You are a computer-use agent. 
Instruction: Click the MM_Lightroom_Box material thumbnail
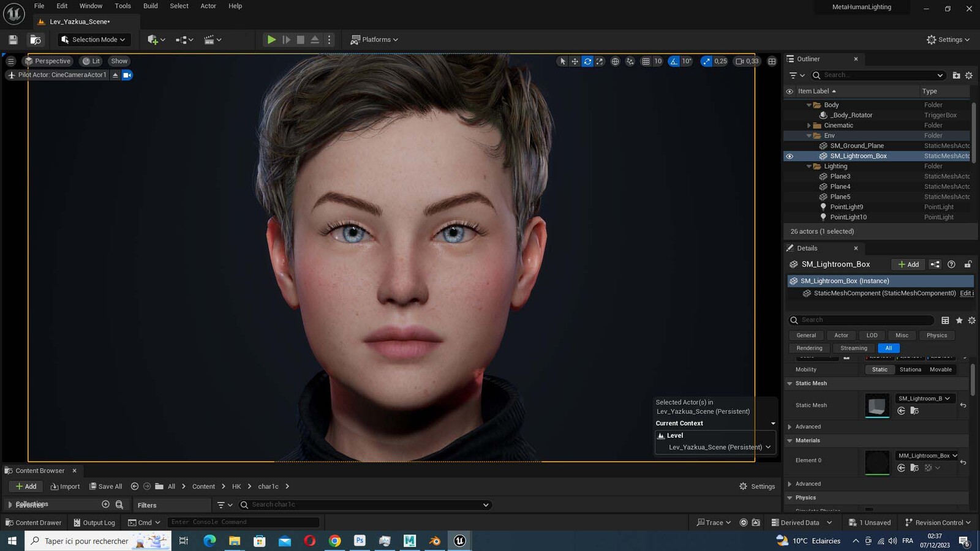pyautogui.click(x=877, y=462)
